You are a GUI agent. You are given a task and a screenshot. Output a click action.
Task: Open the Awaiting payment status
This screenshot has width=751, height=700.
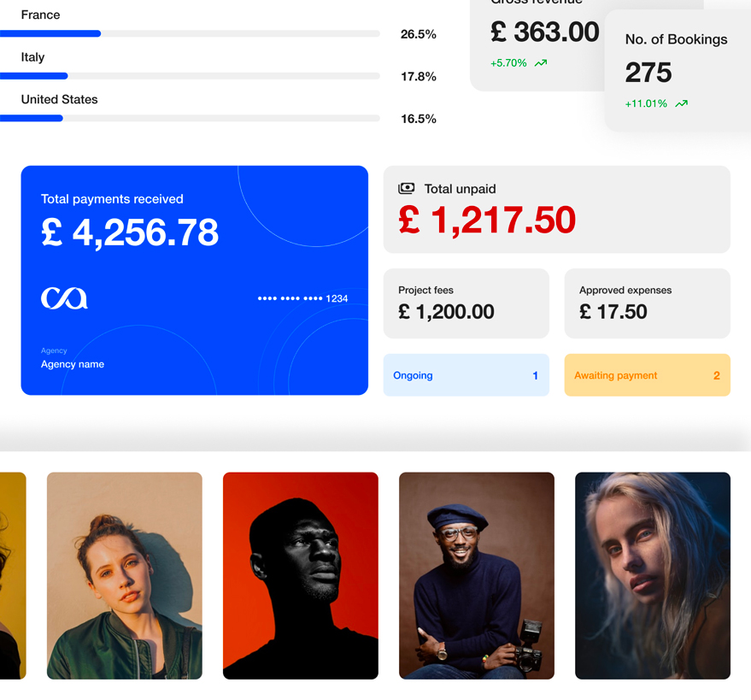click(x=647, y=375)
